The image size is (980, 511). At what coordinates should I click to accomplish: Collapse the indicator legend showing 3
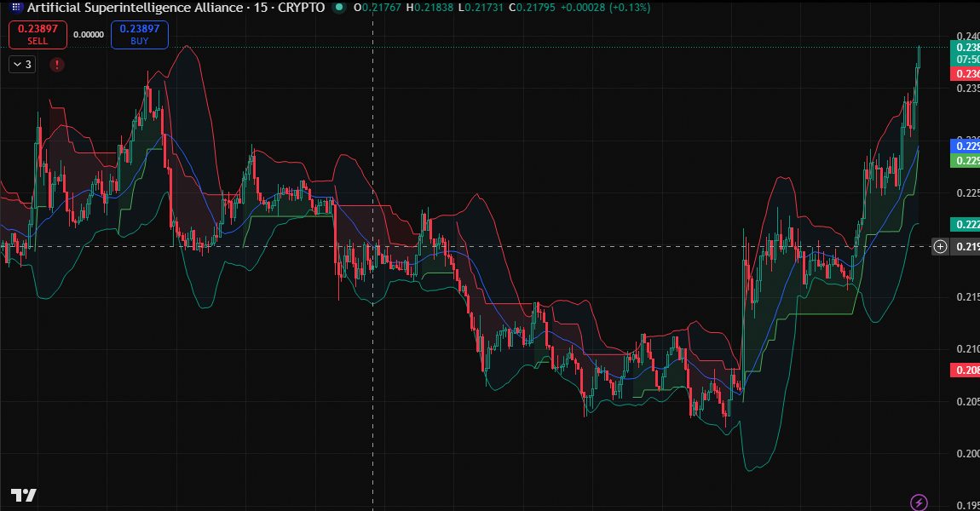tap(22, 65)
